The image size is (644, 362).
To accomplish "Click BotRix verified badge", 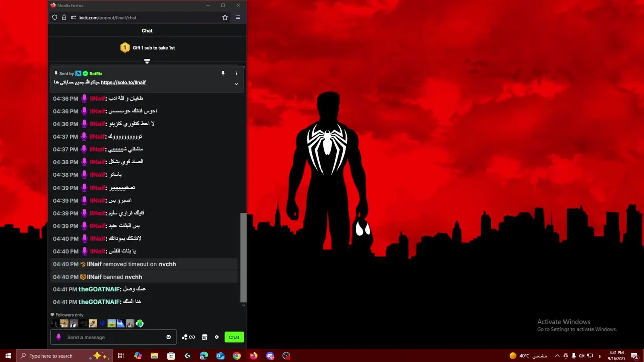I will (85, 74).
